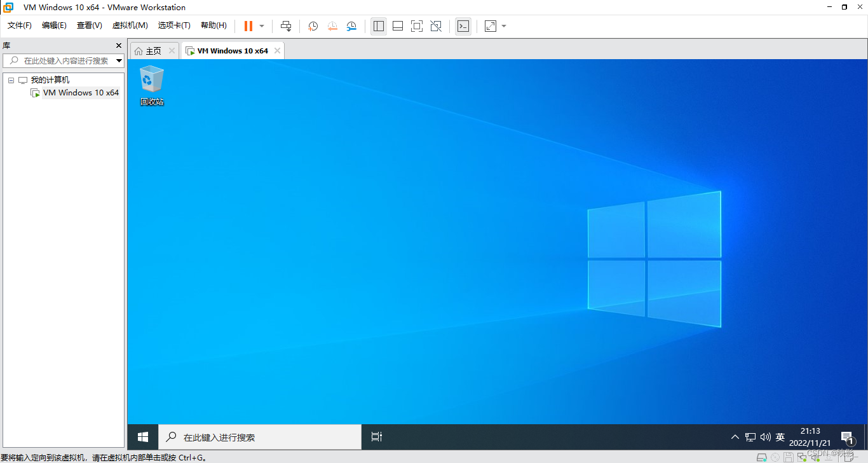Viewport: 868px width, 463px height.
Task: Collapse the 我的计算机 tree node
Action: [x=11, y=80]
